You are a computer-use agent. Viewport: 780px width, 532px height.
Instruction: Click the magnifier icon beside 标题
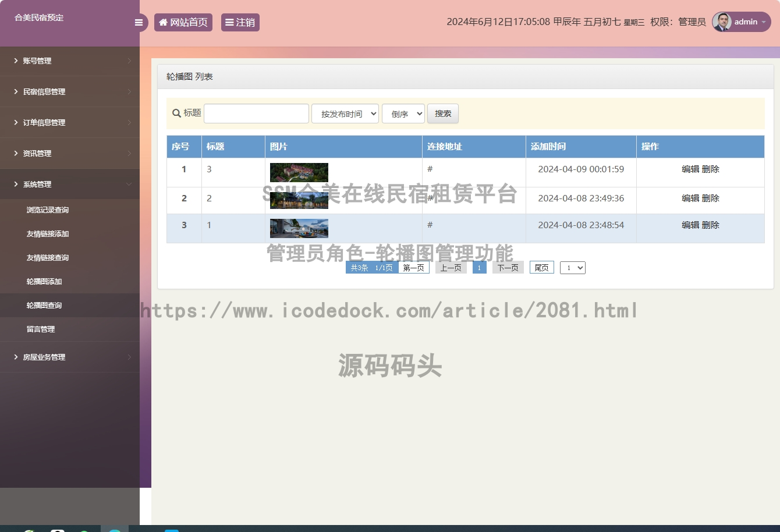click(x=176, y=114)
